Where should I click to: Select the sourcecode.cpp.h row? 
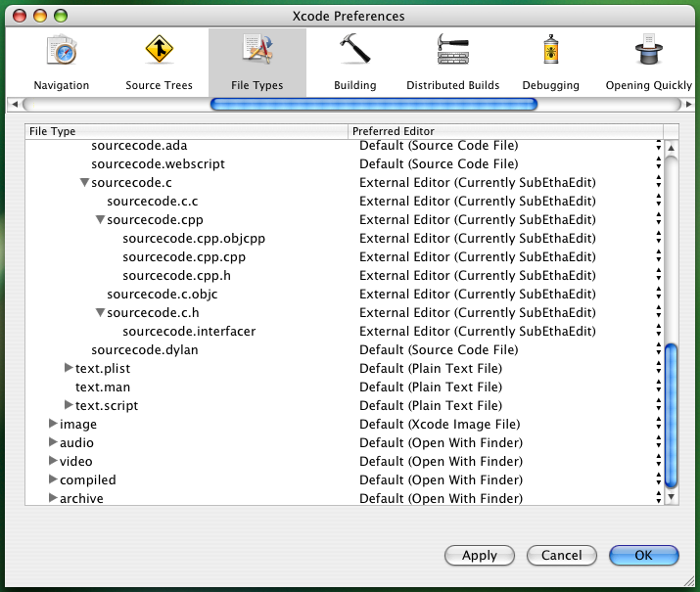pyautogui.click(x=344, y=275)
